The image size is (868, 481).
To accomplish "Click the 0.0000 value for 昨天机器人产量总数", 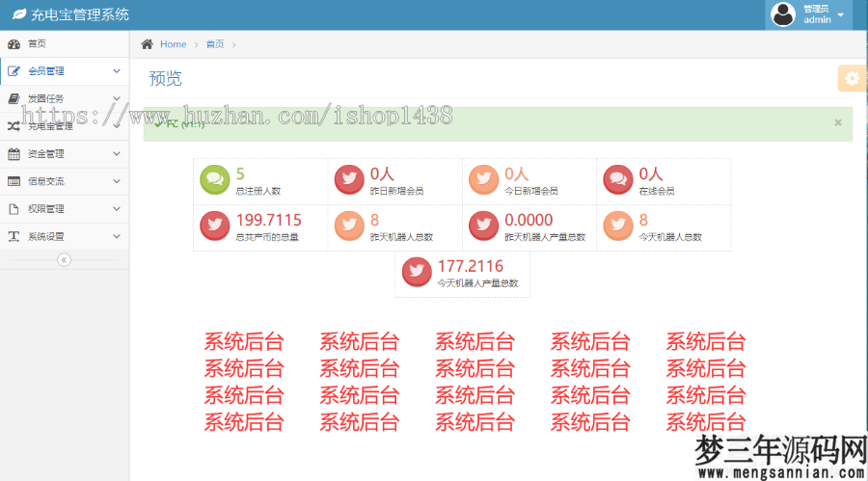I will pos(529,221).
